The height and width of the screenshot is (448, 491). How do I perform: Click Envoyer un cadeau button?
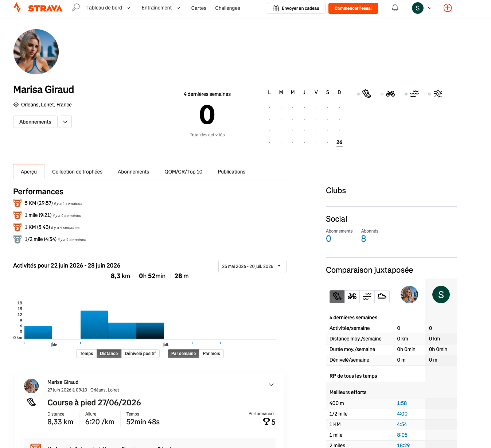point(296,8)
